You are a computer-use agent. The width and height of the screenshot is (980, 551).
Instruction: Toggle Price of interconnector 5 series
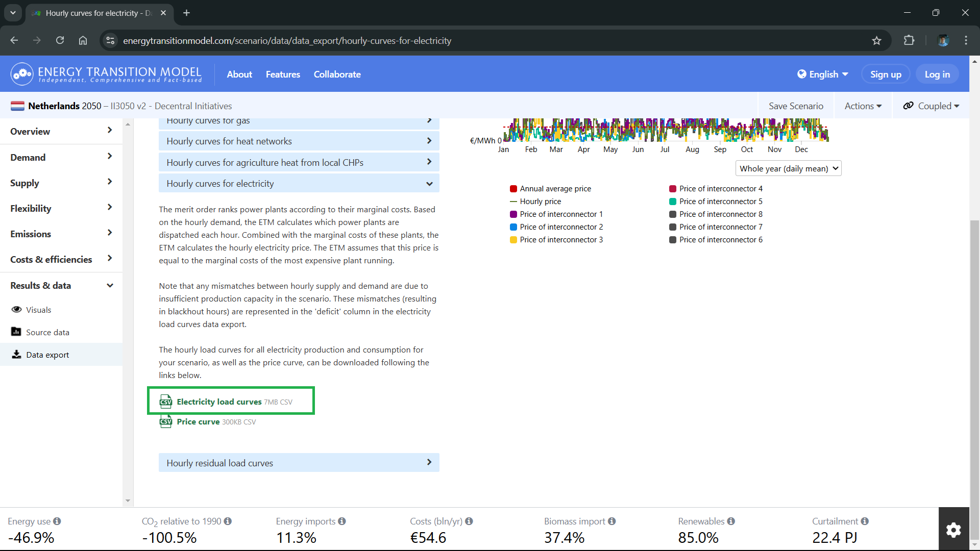tap(716, 202)
